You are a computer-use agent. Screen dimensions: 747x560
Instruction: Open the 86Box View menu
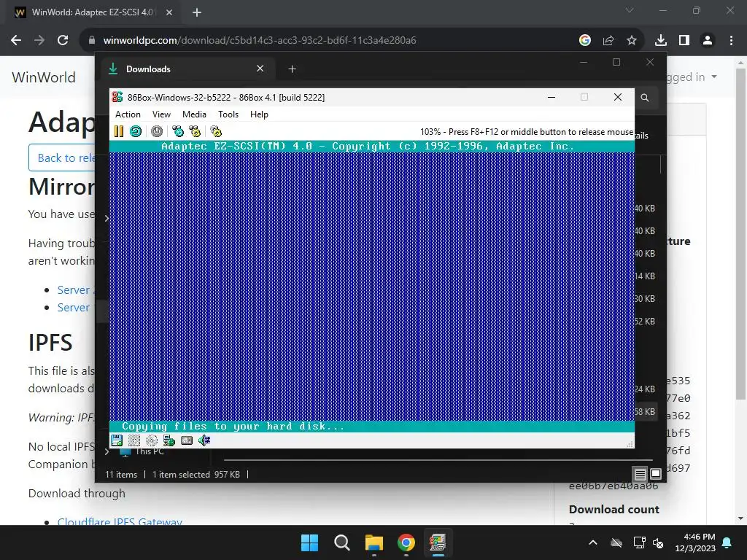(x=161, y=114)
